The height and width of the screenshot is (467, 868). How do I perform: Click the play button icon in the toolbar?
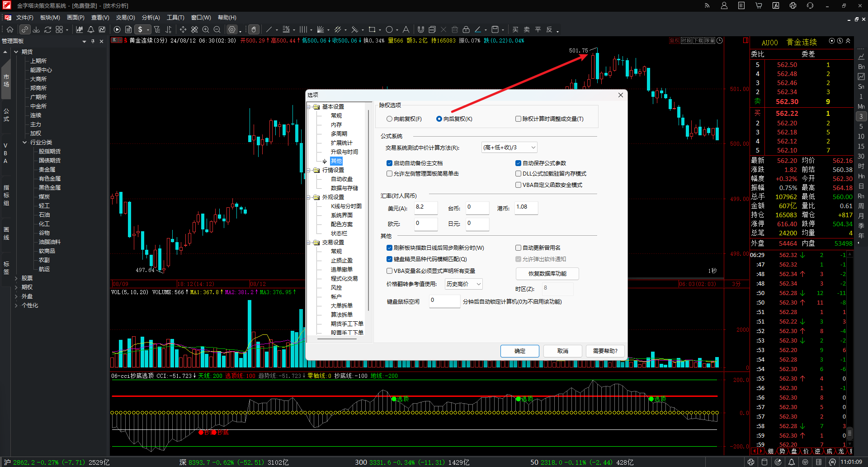pyautogui.click(x=117, y=29)
